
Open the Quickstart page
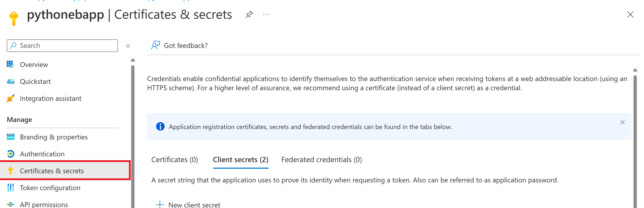[x=35, y=82]
